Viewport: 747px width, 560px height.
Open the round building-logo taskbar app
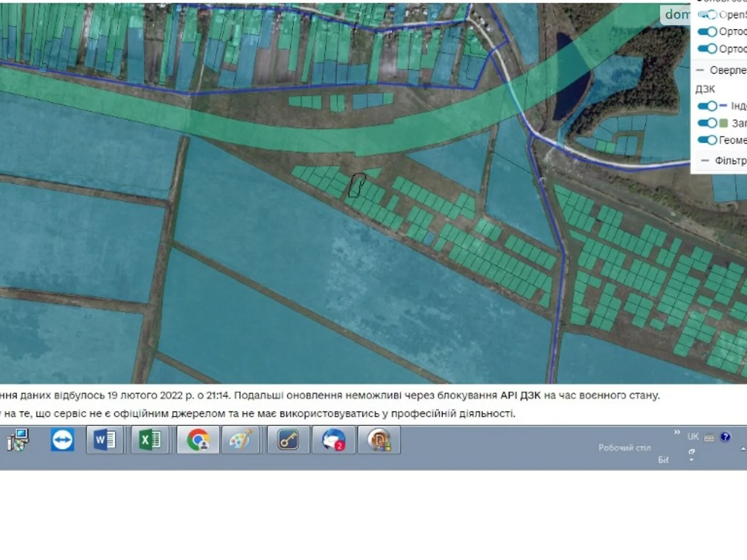tap(379, 440)
